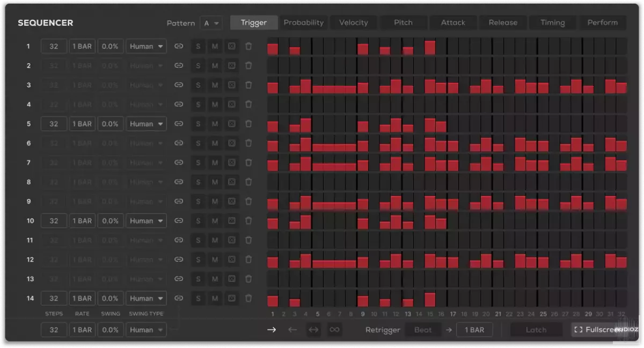Screen dimensions: 644x348
Task: Select the reverse playback direction arrow
Action: [292, 330]
